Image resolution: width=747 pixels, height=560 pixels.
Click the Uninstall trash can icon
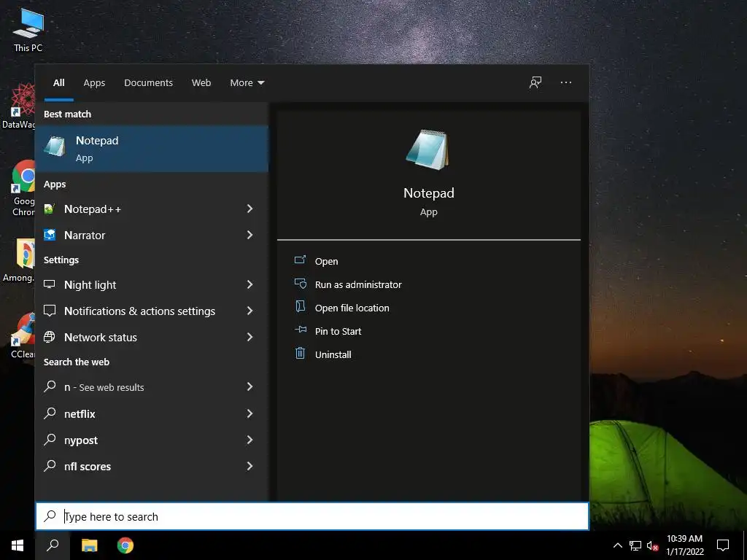point(300,354)
